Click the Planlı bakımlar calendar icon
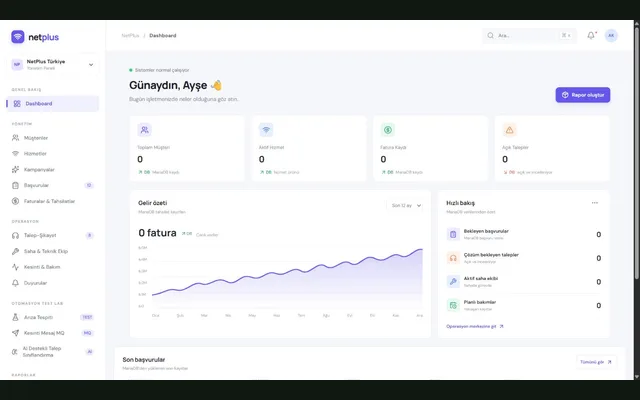The image size is (640, 400). (453, 305)
